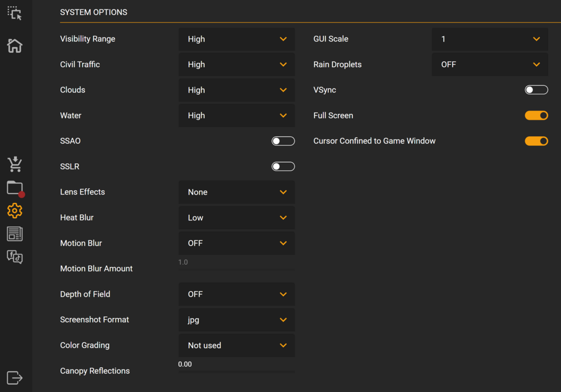Go to the Home screen icon
The image size is (561, 392).
[15, 45]
